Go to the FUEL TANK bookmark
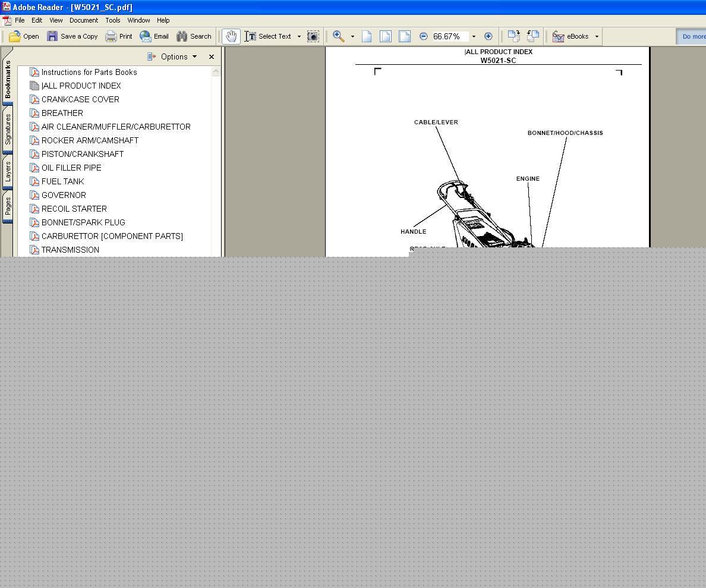Viewport: 706px width, 588px height. tap(62, 181)
